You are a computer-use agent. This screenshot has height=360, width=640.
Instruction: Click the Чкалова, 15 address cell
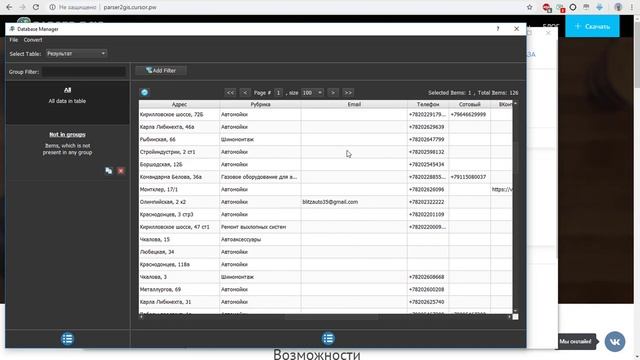[x=179, y=240]
